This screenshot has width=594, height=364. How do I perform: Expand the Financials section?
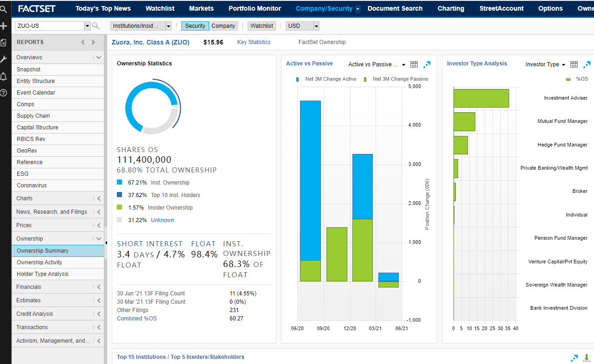[x=98, y=287]
